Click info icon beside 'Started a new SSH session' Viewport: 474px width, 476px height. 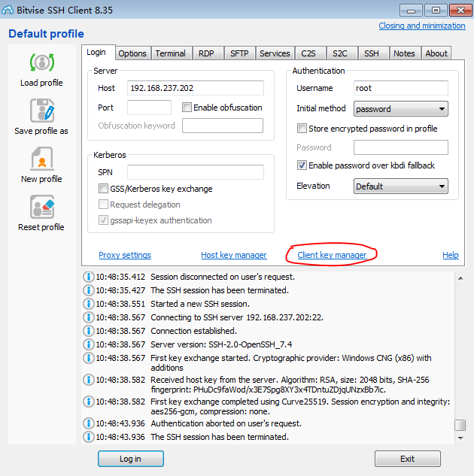coord(88,304)
